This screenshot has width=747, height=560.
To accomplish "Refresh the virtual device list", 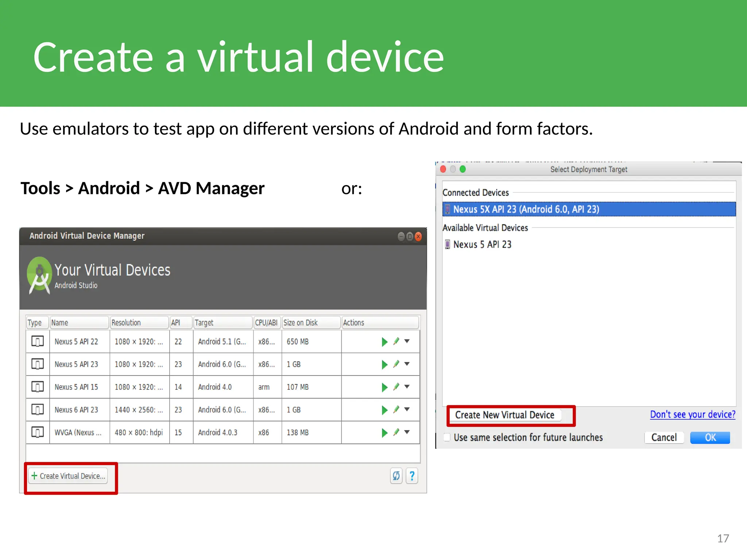I will coord(396,476).
